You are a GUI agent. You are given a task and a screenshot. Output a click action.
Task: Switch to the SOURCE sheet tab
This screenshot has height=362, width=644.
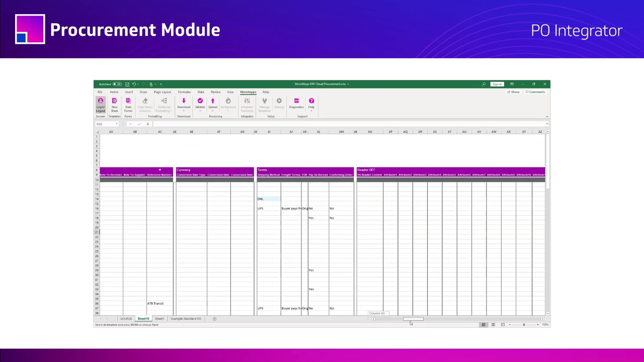(x=126, y=319)
